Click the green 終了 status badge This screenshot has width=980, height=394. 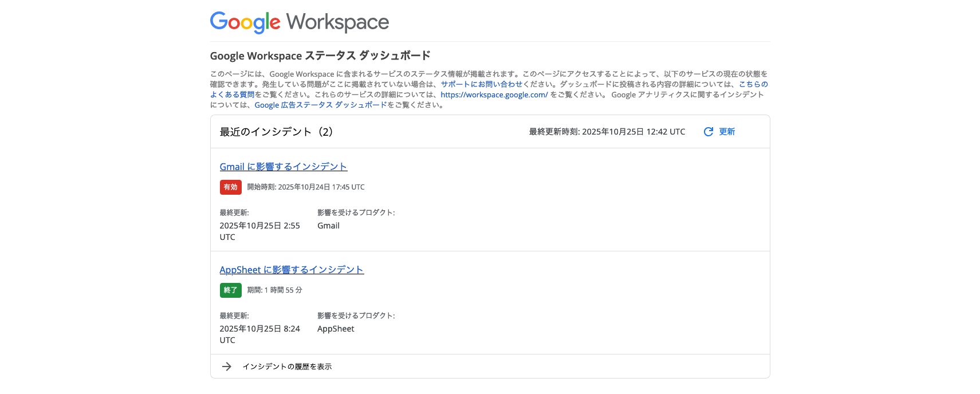coord(230,290)
